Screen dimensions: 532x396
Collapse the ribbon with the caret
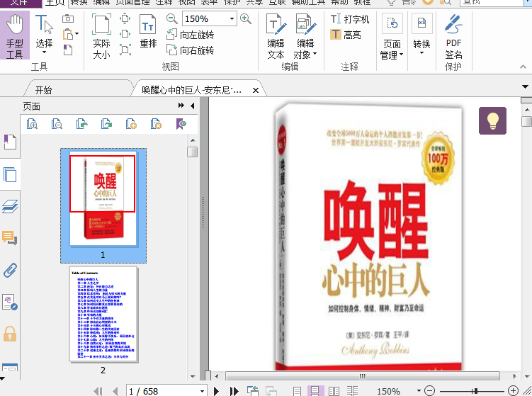pos(523,67)
